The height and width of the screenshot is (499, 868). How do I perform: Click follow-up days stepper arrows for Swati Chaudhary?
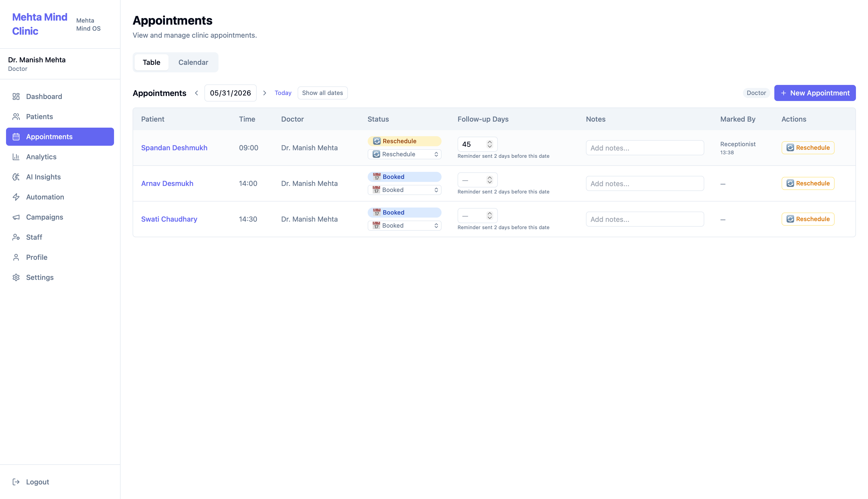pyautogui.click(x=490, y=216)
